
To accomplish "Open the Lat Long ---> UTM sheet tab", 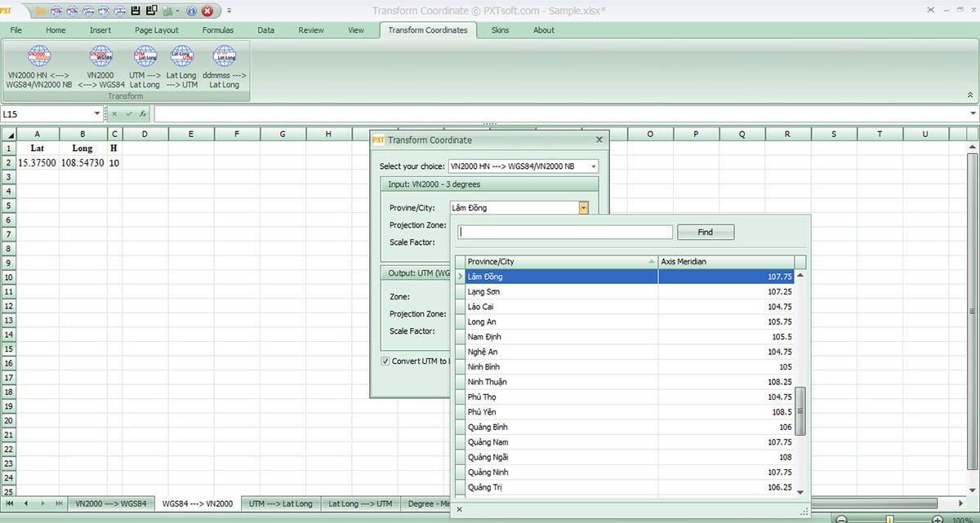I will tap(360, 504).
